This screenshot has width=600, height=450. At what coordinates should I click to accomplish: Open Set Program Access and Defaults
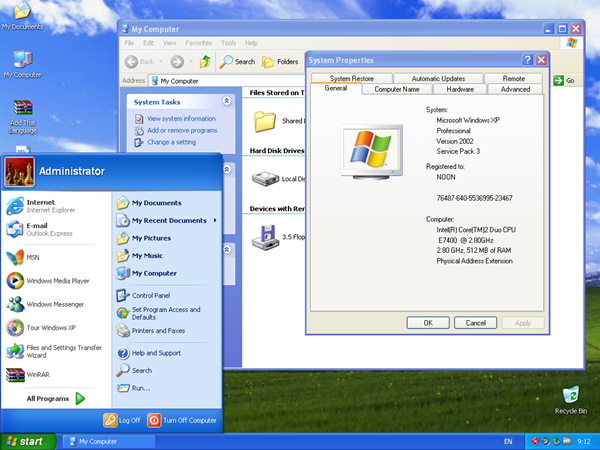159,313
